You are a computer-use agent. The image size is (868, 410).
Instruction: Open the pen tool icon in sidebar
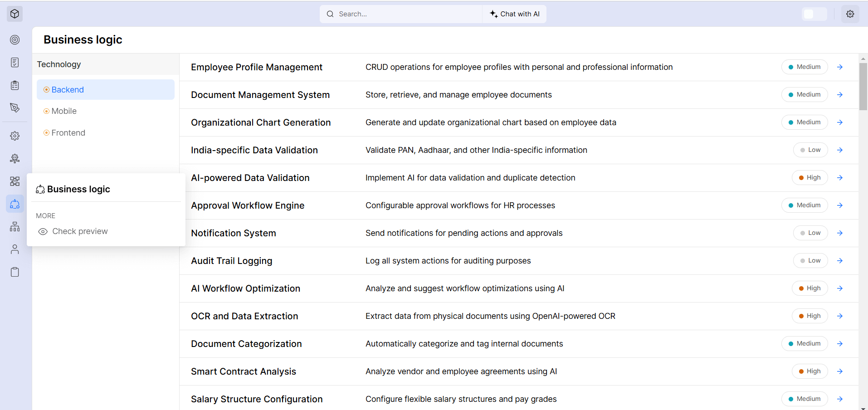[x=15, y=107]
